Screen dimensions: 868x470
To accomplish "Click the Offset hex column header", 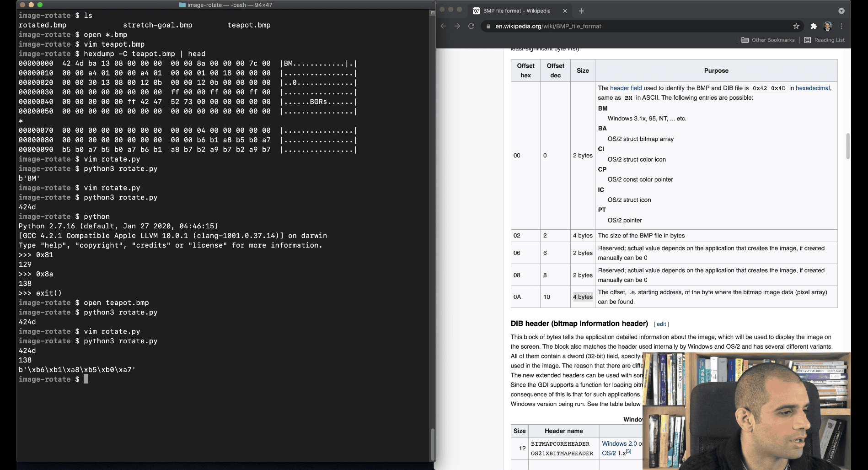I will tap(525, 70).
